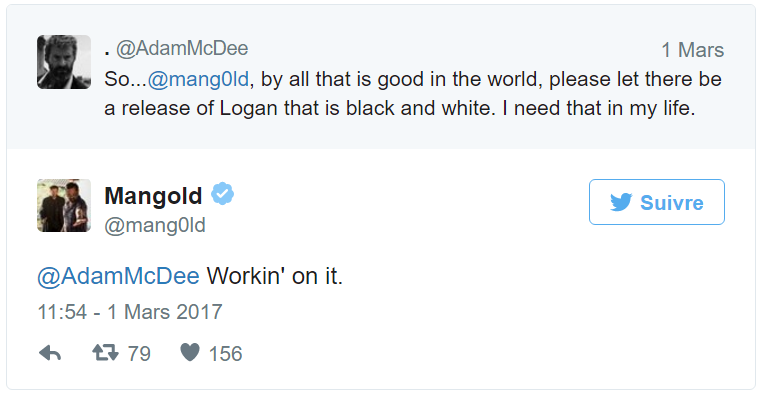The image size is (762, 396).
Task: Open the @mang0ld mention in quoted tweet
Action: pyautogui.click(x=198, y=79)
